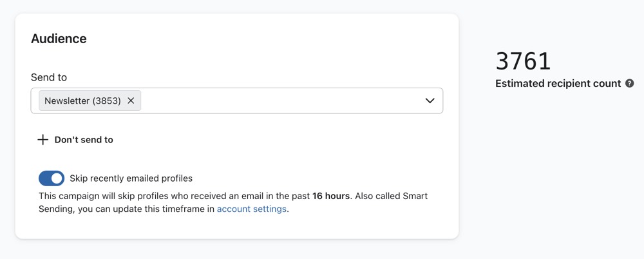The height and width of the screenshot is (259, 644).
Task: Select the Newsletter (3853) chip label
Action: tap(82, 101)
